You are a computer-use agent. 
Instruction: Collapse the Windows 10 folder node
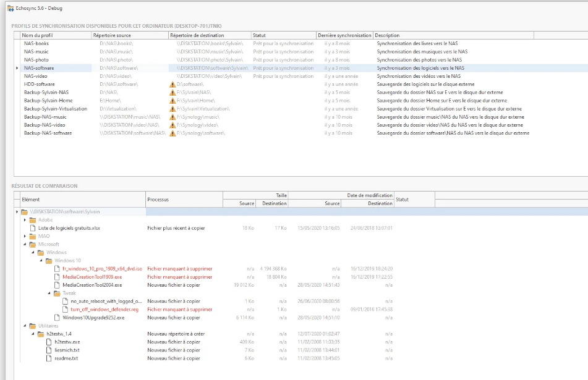point(41,261)
